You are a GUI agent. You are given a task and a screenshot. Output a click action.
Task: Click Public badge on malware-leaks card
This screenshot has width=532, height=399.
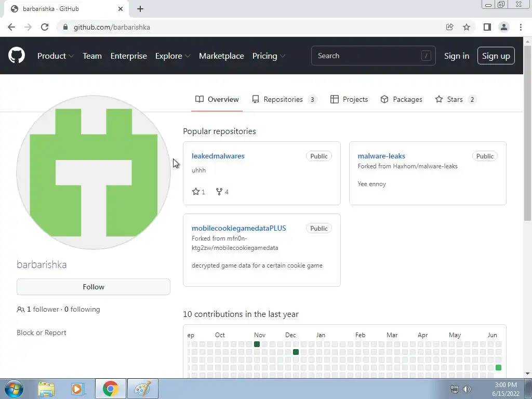click(x=485, y=156)
